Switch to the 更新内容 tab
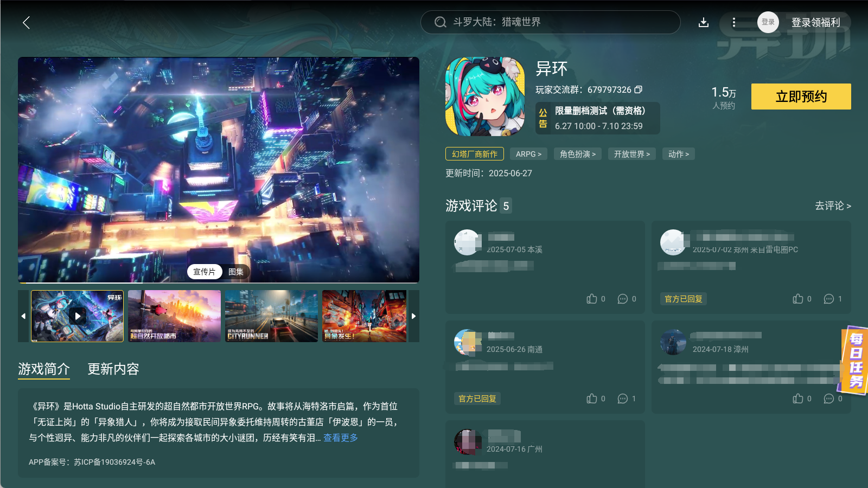 pyautogui.click(x=112, y=369)
